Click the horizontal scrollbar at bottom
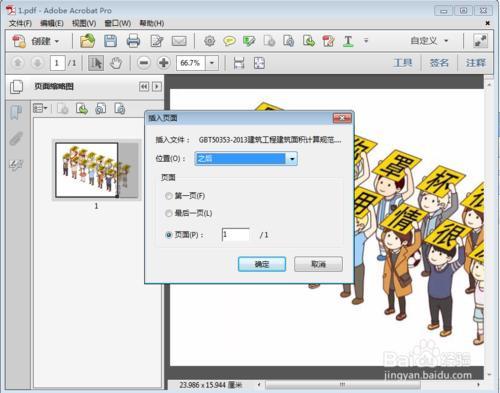Image resolution: width=500 pixels, height=393 pixels. (342, 385)
